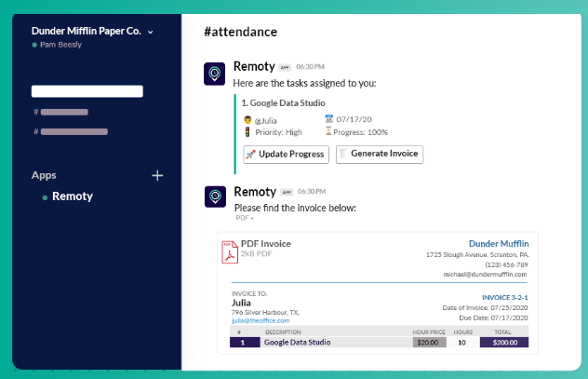Click the michael@dundermufflin.com address
The width and height of the screenshot is (588, 379).
point(485,275)
